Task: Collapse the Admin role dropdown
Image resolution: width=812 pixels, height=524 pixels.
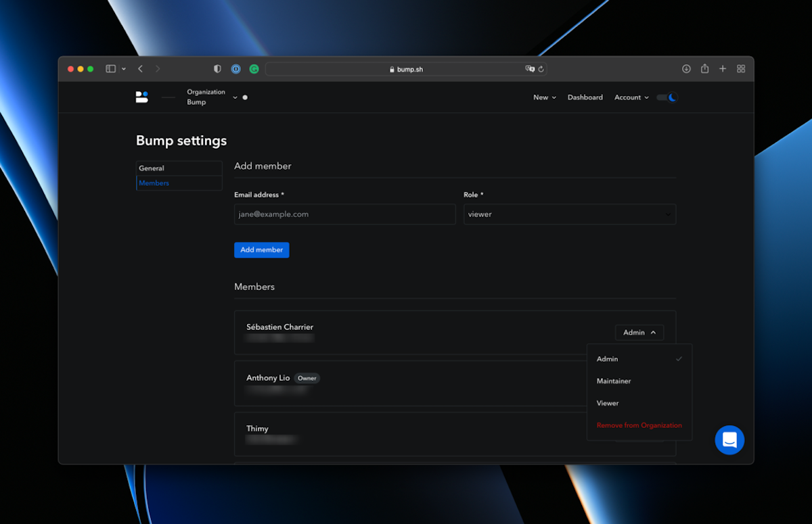Action: (639, 333)
